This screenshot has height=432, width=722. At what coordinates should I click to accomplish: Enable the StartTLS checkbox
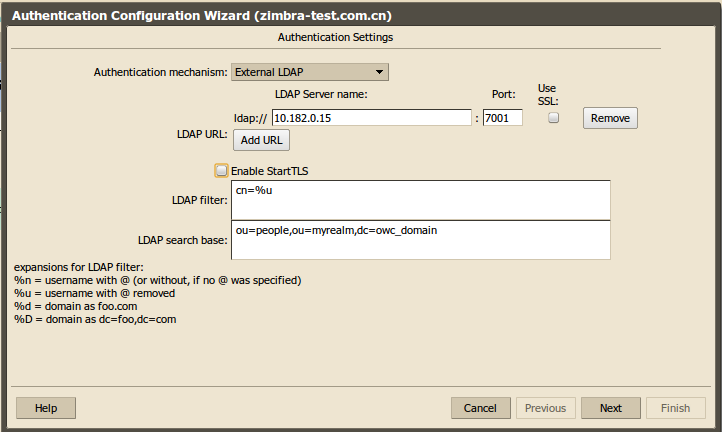click(221, 171)
